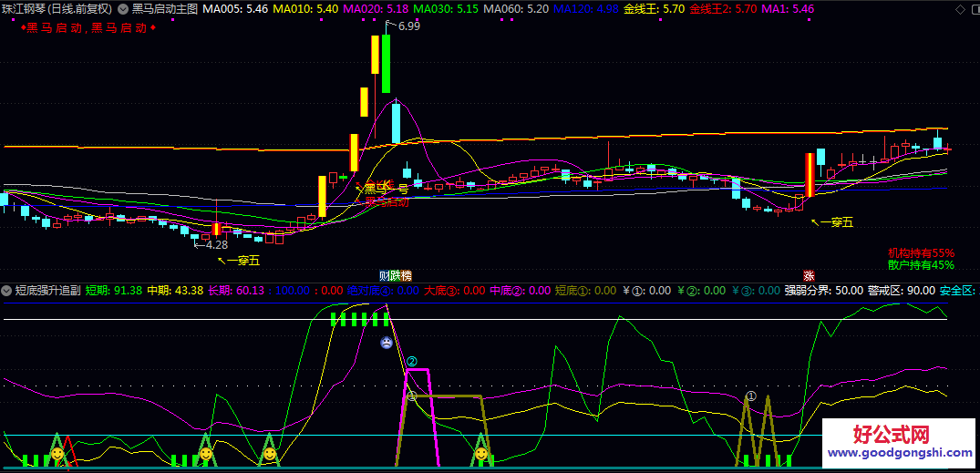This screenshot has height=473, width=980.
Task: Click the red 涨 marker icon
Action: (809, 275)
